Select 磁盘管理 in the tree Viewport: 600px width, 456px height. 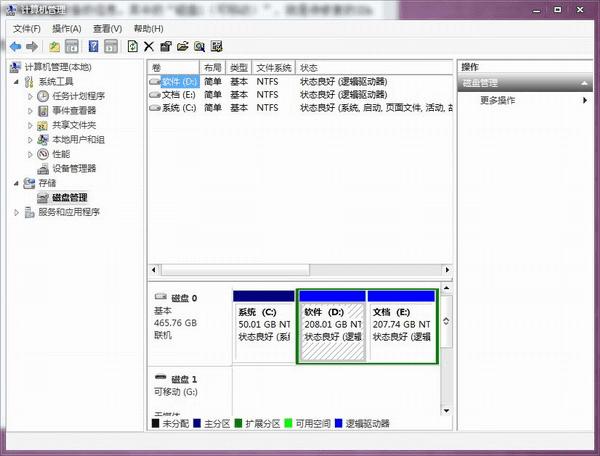coord(70,198)
